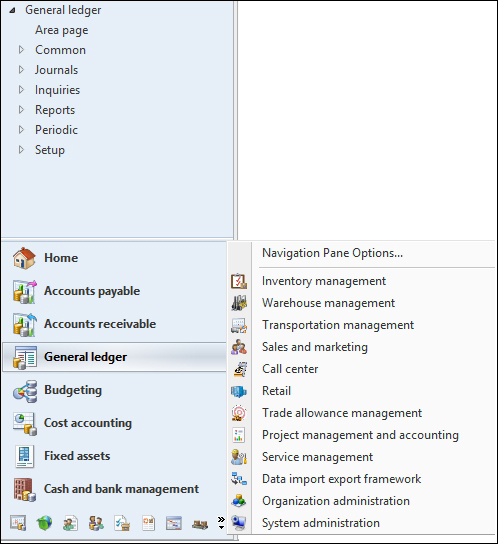Viewport: 498px width, 544px height.
Task: Choose the Retail icon in overflow menu
Action: coord(239,391)
